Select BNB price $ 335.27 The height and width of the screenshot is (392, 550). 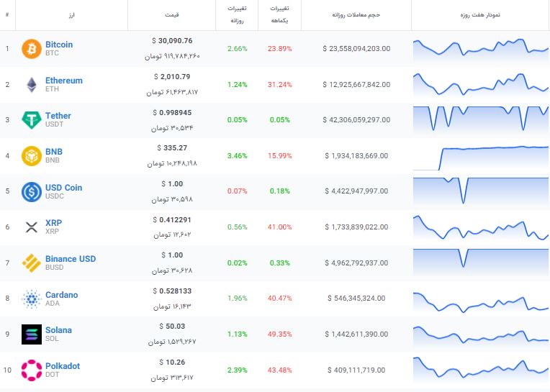[172, 148]
